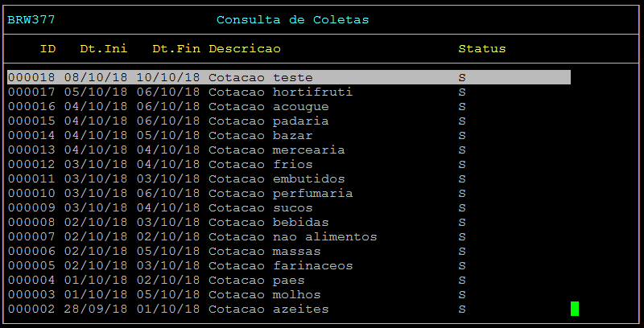This screenshot has width=644, height=328.
Task: Click the Descricao column header
Action: 245,49
